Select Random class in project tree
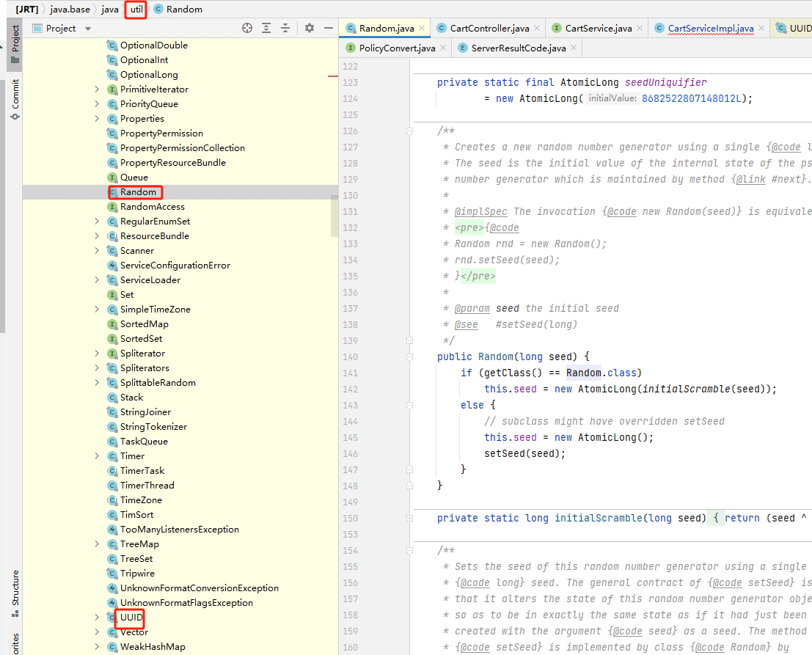812x655 pixels. point(138,192)
